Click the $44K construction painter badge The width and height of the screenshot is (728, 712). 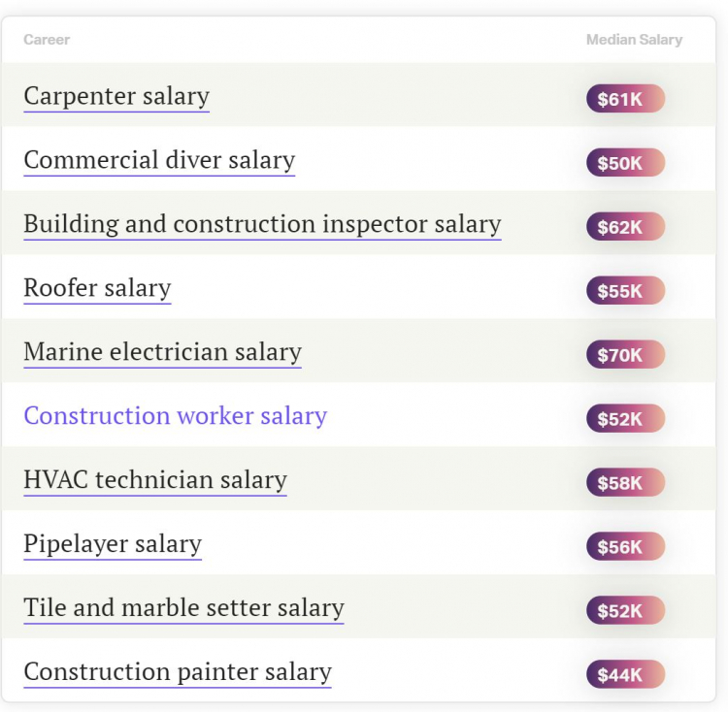pos(625,674)
